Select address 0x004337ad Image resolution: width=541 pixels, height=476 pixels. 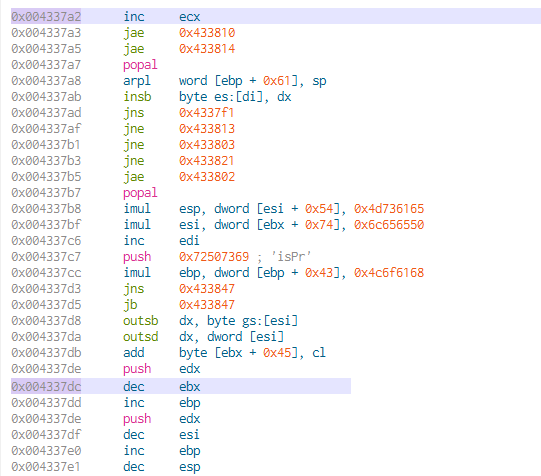[x=46, y=113]
